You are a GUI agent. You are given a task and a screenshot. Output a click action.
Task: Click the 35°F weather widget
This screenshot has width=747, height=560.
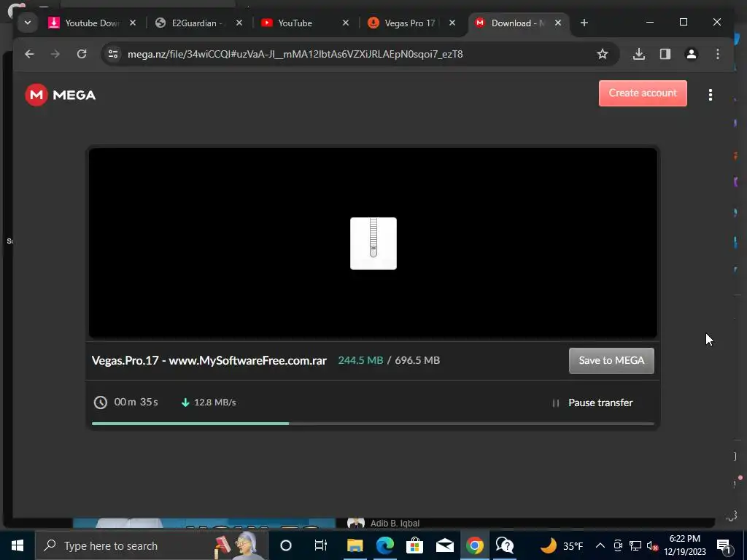point(562,545)
